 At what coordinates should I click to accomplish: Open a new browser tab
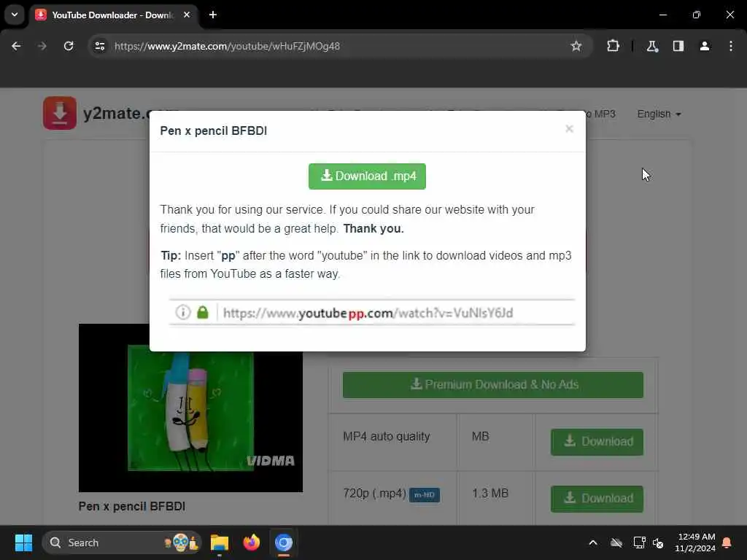(213, 15)
